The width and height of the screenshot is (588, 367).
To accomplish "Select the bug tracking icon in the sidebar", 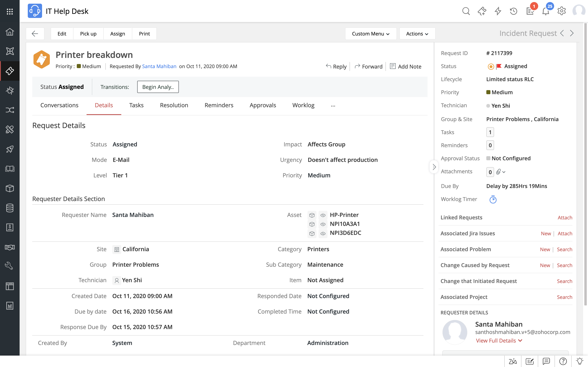I will pos(10,91).
